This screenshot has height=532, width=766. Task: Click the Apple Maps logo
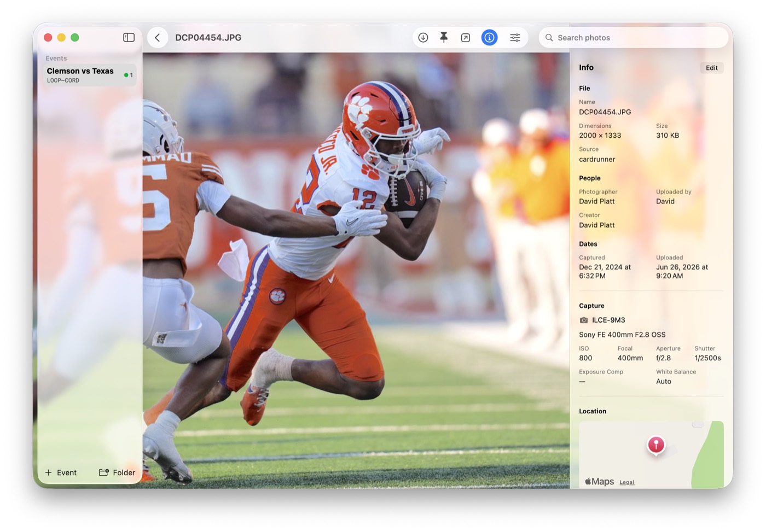tap(600, 482)
